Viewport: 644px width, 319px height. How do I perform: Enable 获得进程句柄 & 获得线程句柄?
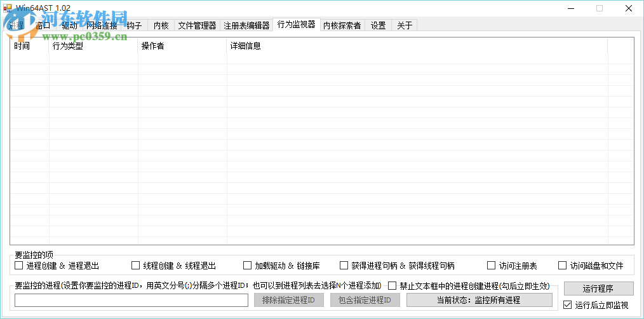(x=397, y=266)
